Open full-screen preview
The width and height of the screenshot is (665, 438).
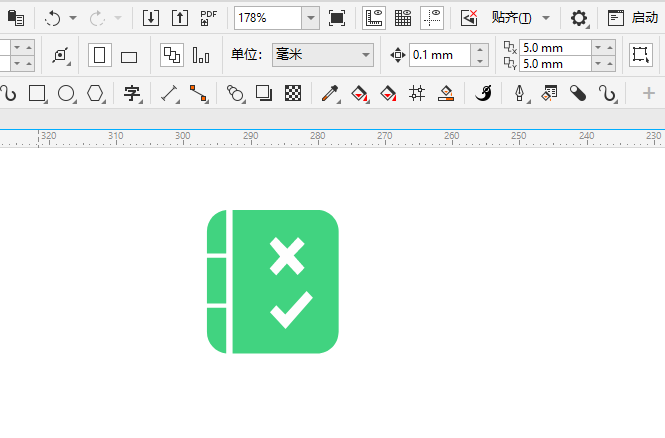click(337, 18)
